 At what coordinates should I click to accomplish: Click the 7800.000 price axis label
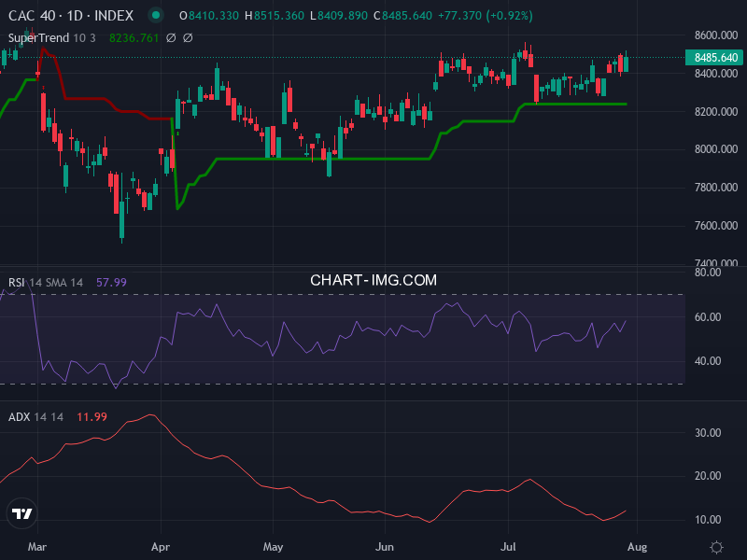click(716, 188)
